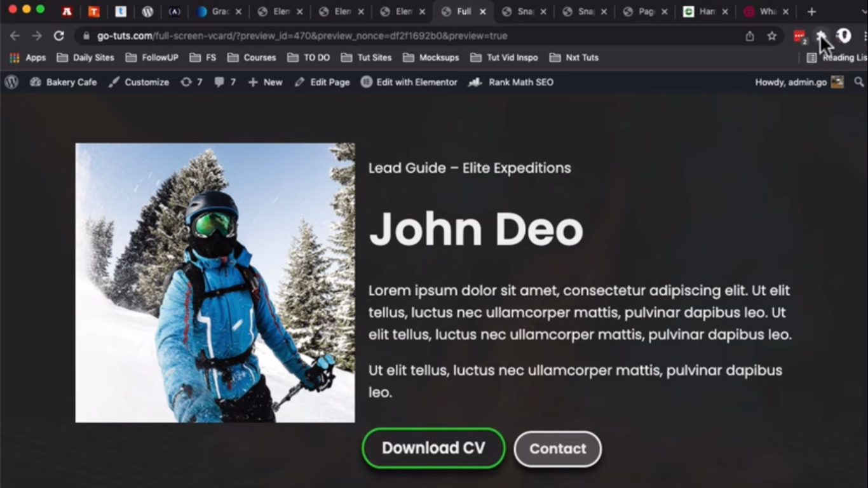
Task: Open the red extension icon with badge
Action: (799, 36)
